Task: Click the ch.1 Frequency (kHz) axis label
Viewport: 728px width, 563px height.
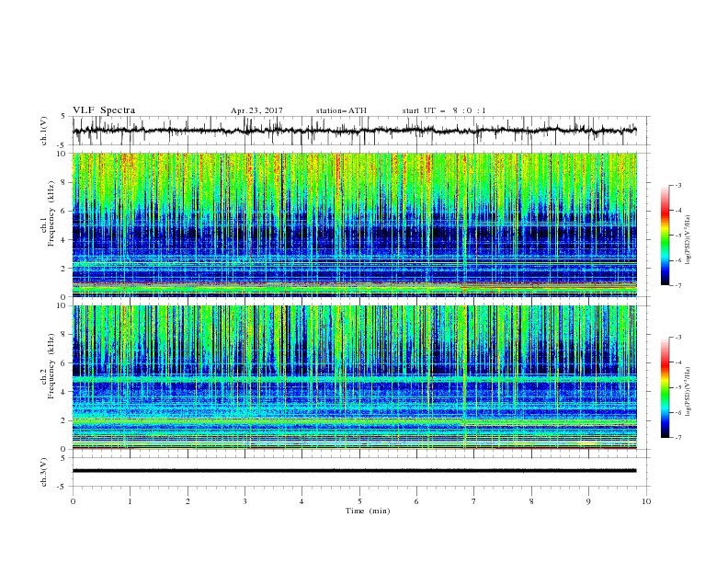Action: click(x=48, y=224)
